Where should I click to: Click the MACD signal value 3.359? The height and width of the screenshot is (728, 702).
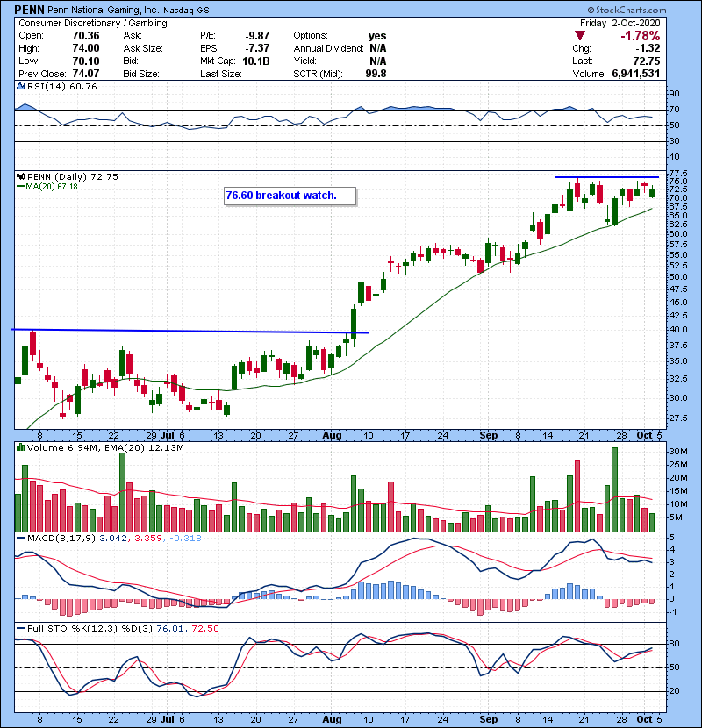(148, 539)
